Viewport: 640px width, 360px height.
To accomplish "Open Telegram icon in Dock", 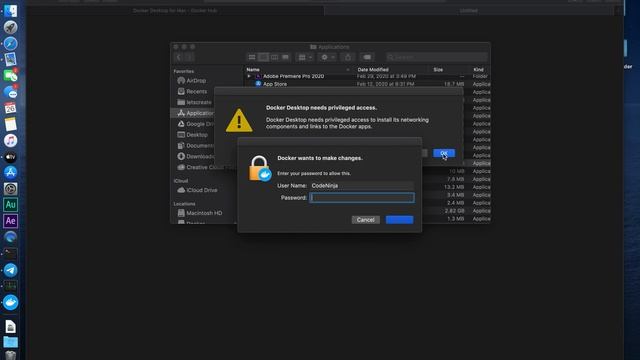I will click(x=10, y=270).
